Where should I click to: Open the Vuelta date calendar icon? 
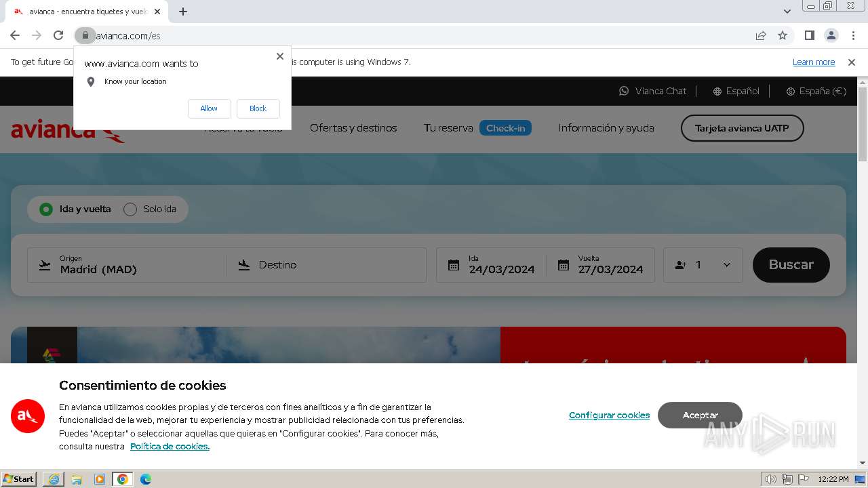coord(564,265)
